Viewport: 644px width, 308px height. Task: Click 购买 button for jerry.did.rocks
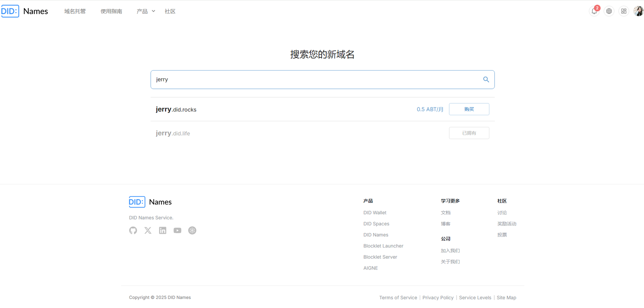[x=469, y=109]
